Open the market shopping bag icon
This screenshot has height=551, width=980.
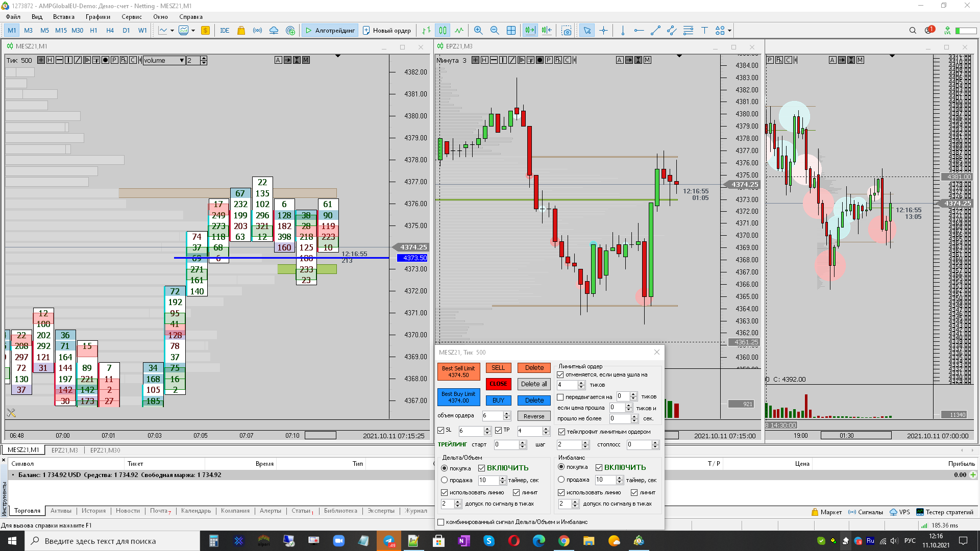point(241,31)
